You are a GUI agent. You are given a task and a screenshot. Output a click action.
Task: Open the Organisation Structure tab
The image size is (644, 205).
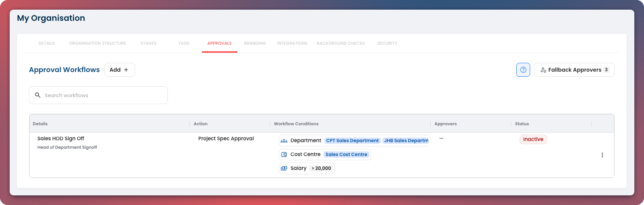point(98,43)
